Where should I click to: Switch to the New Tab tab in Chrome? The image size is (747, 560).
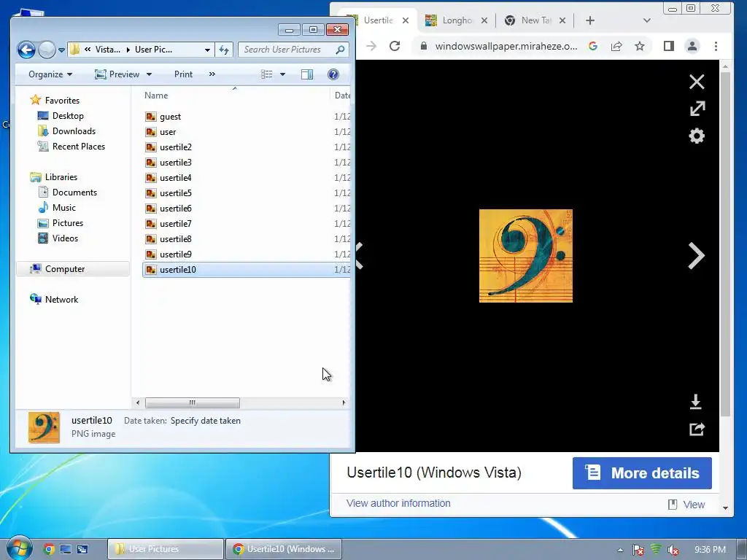pyautogui.click(x=535, y=20)
